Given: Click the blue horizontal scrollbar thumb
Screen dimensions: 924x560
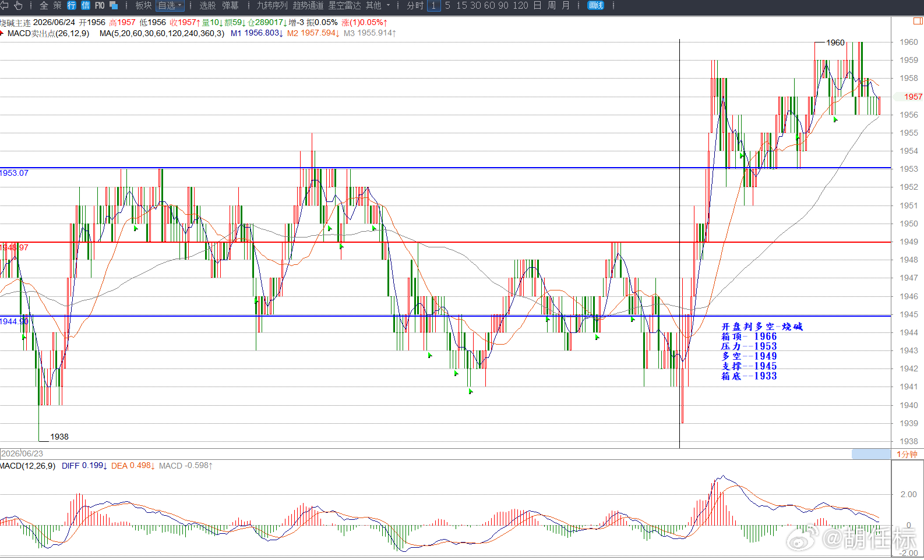Looking at the screenshot, I should tap(871, 453).
